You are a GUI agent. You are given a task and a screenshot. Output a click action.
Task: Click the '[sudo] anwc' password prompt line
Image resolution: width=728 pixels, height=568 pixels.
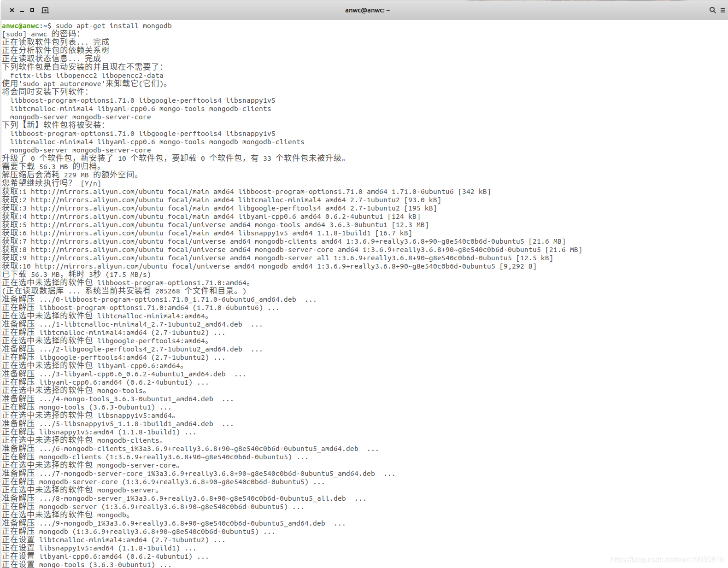41,34
